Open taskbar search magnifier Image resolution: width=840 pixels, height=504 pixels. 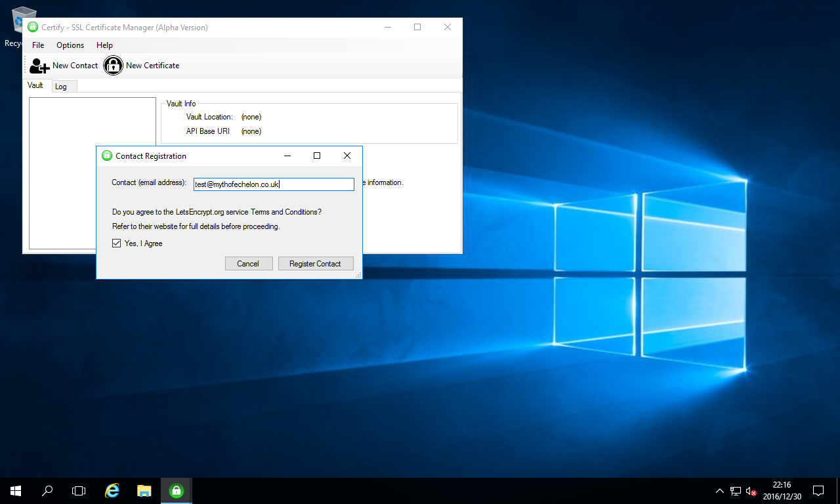pos(47,490)
